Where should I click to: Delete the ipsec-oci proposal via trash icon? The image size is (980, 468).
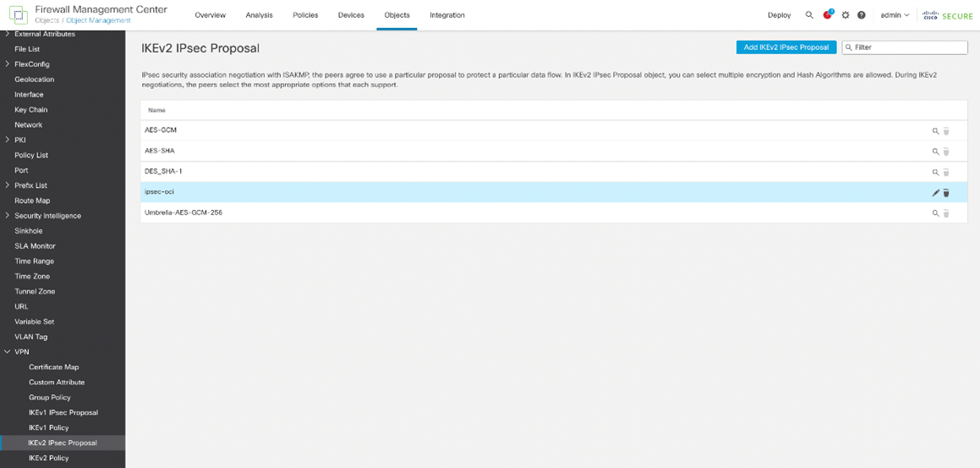pyautogui.click(x=946, y=193)
